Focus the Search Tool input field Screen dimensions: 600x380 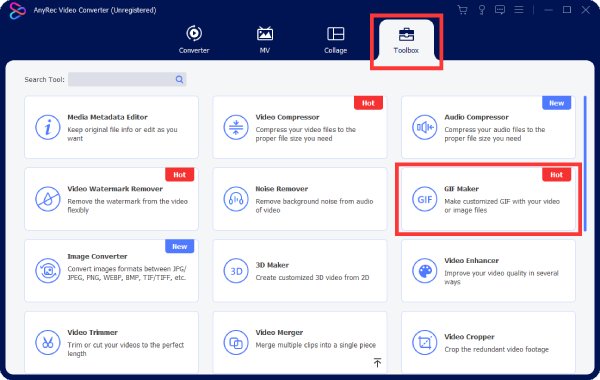click(127, 80)
